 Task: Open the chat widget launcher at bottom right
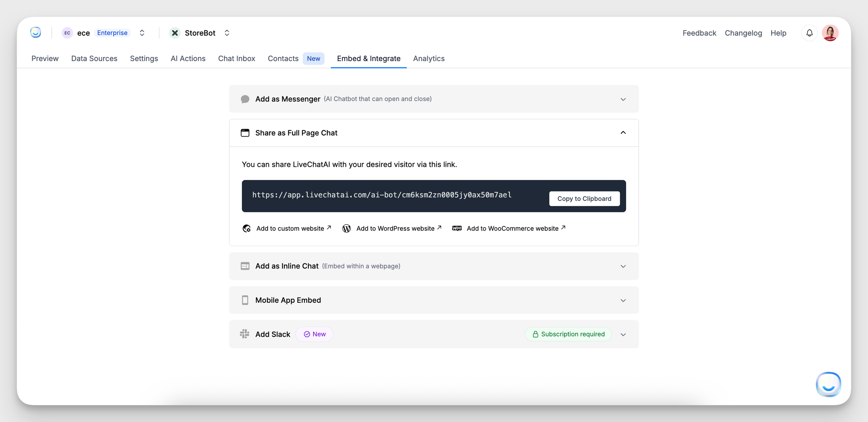click(x=828, y=384)
